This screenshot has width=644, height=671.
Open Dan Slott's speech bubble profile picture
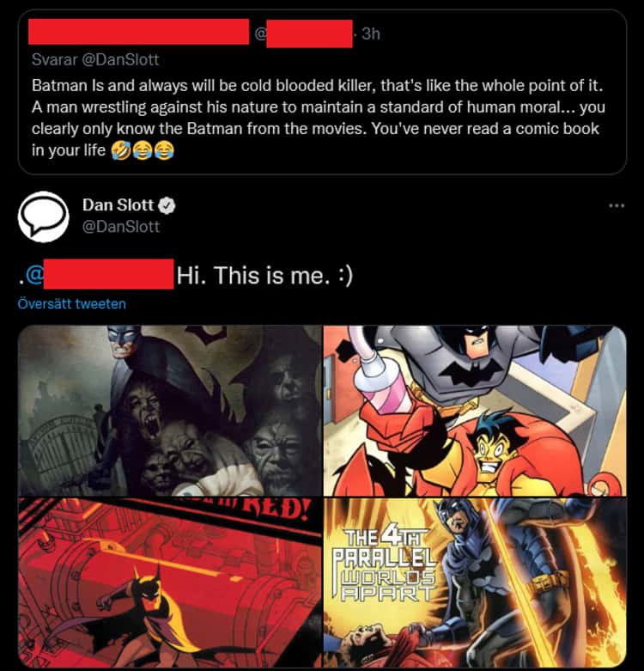coord(43,217)
